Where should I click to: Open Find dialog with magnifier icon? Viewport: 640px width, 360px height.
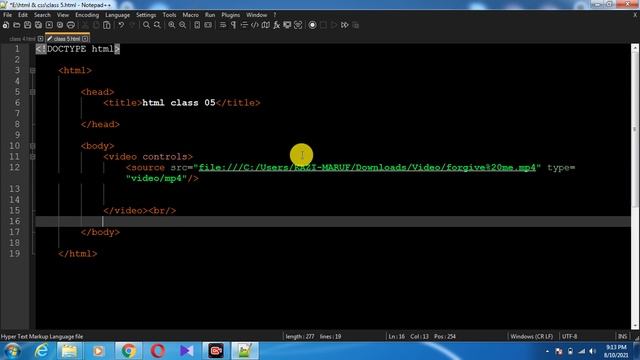(x=146, y=25)
